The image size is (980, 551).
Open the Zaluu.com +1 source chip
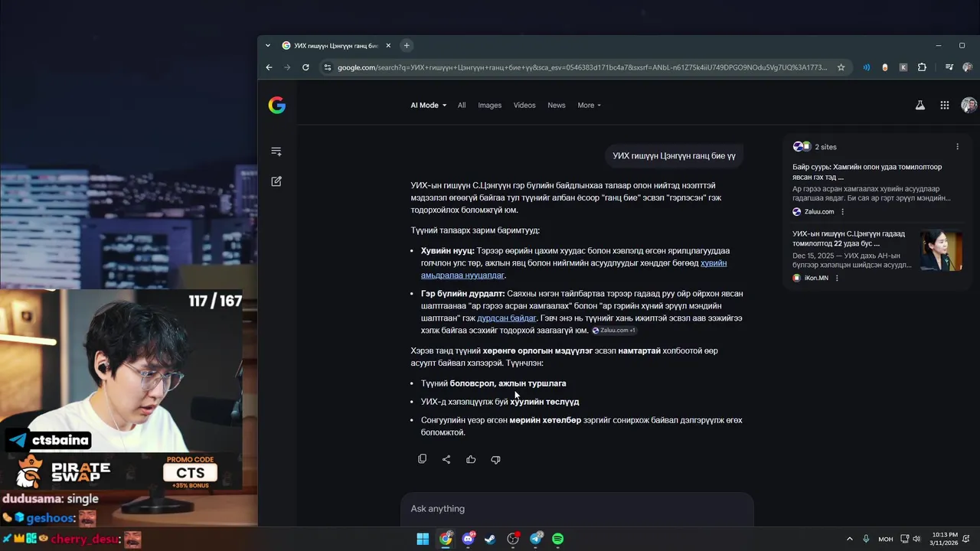[x=614, y=331]
